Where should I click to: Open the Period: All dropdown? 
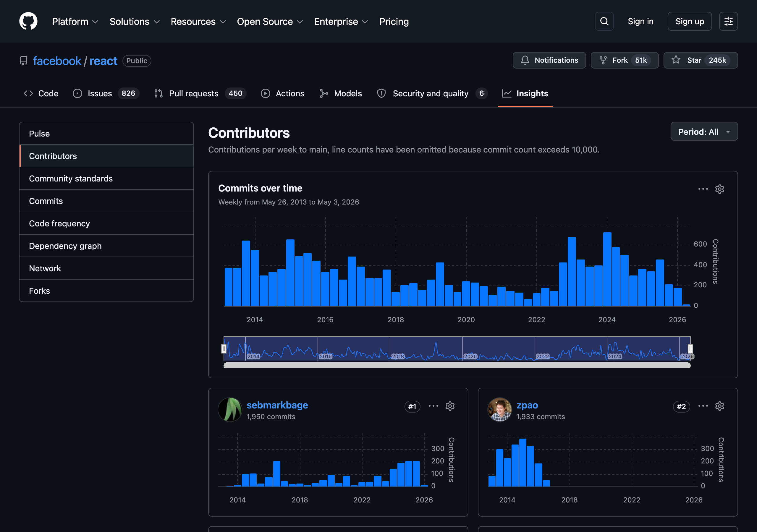tap(704, 132)
